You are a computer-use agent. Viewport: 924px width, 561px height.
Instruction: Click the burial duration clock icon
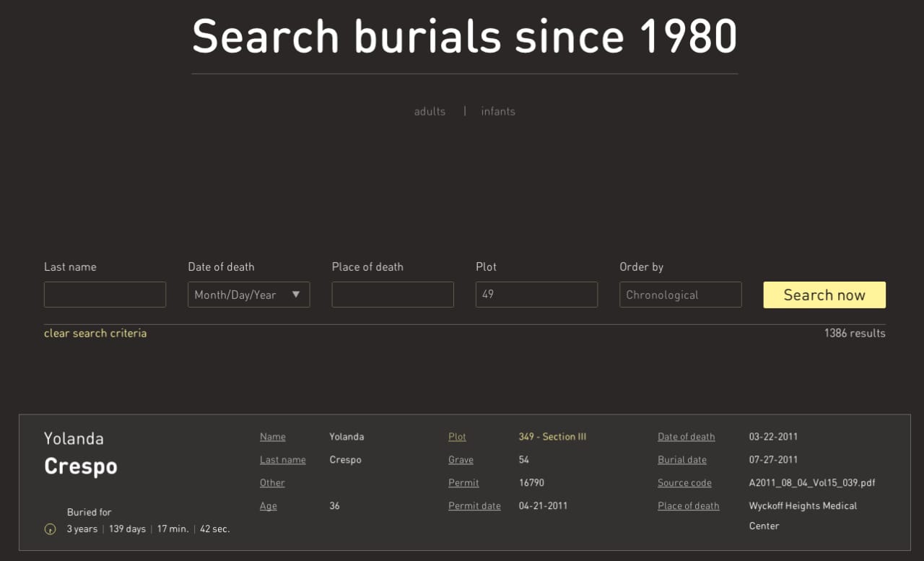tap(50, 529)
